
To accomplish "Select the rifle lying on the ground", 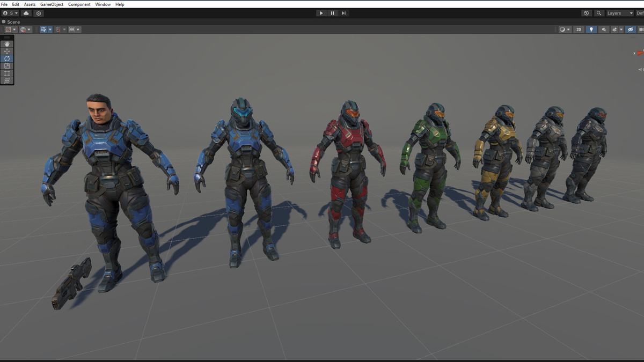I will click(x=71, y=283).
